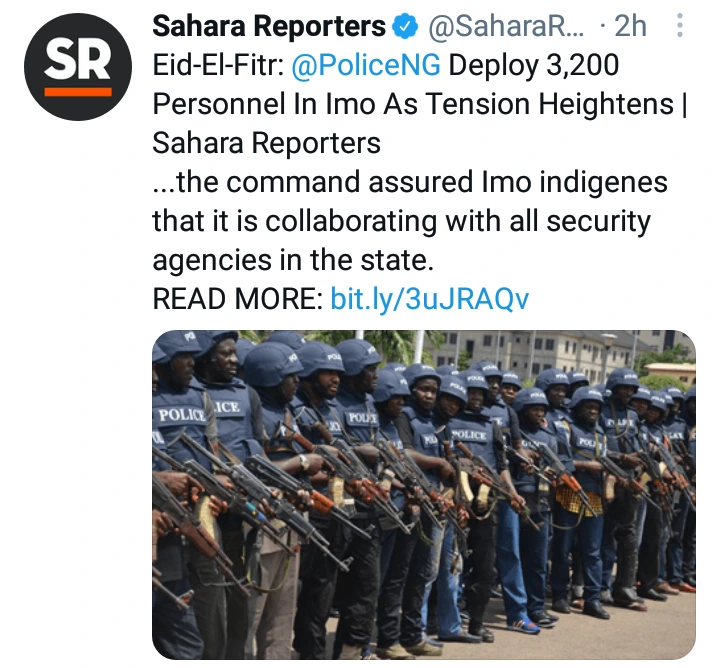Image resolution: width=720 pixels, height=668 pixels.
Task: Follow the bit.ly/3uJRAQv link
Action: tap(430, 299)
